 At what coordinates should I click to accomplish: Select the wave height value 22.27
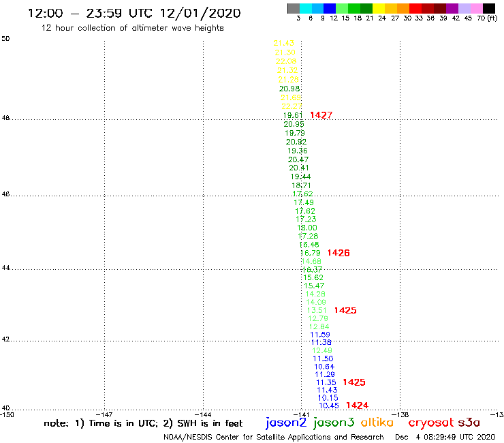coord(292,106)
